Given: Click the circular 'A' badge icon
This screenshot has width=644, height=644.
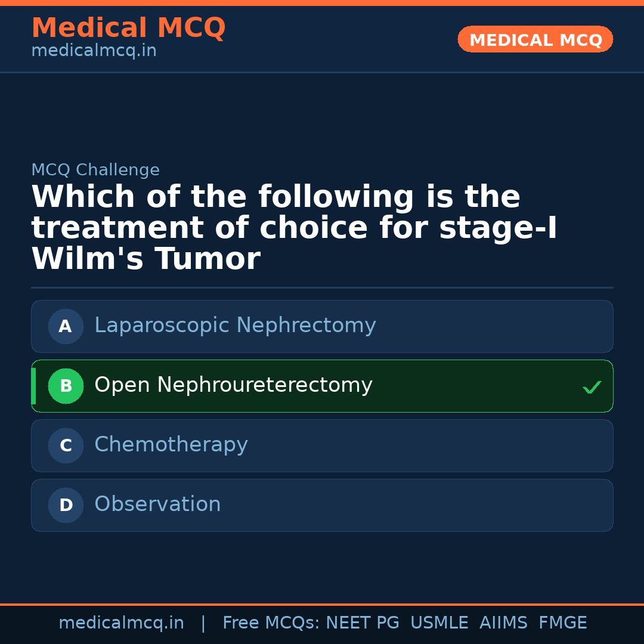Looking at the screenshot, I should (66, 326).
